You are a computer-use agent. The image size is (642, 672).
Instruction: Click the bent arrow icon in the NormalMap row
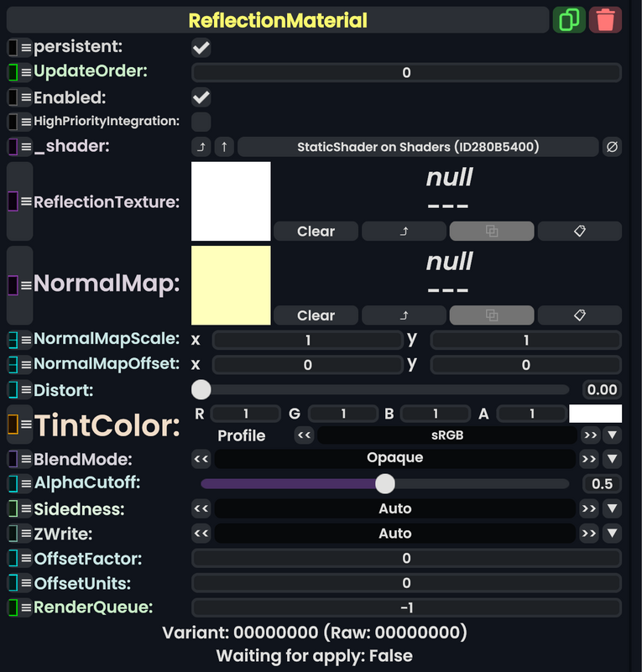pos(404,315)
